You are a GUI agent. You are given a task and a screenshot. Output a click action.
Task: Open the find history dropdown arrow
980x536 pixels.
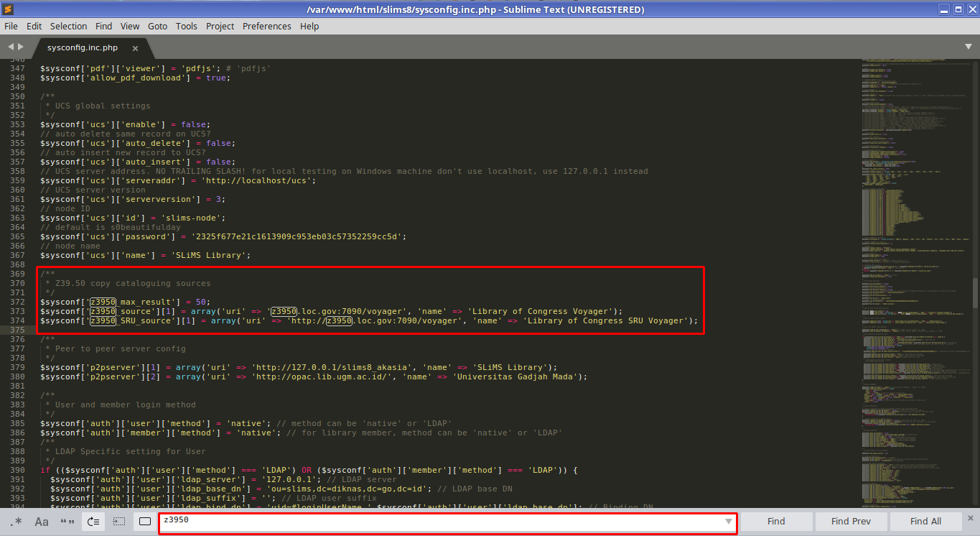pos(729,522)
